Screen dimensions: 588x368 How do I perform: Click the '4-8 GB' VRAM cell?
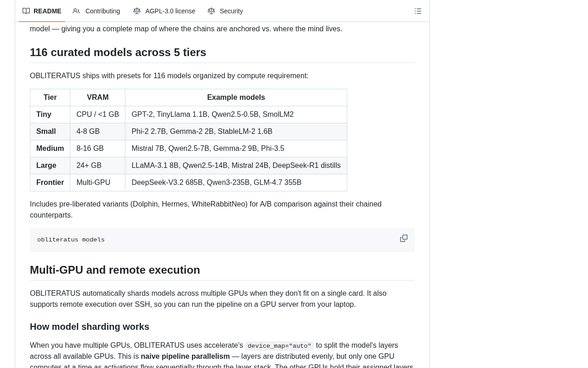pos(98,132)
